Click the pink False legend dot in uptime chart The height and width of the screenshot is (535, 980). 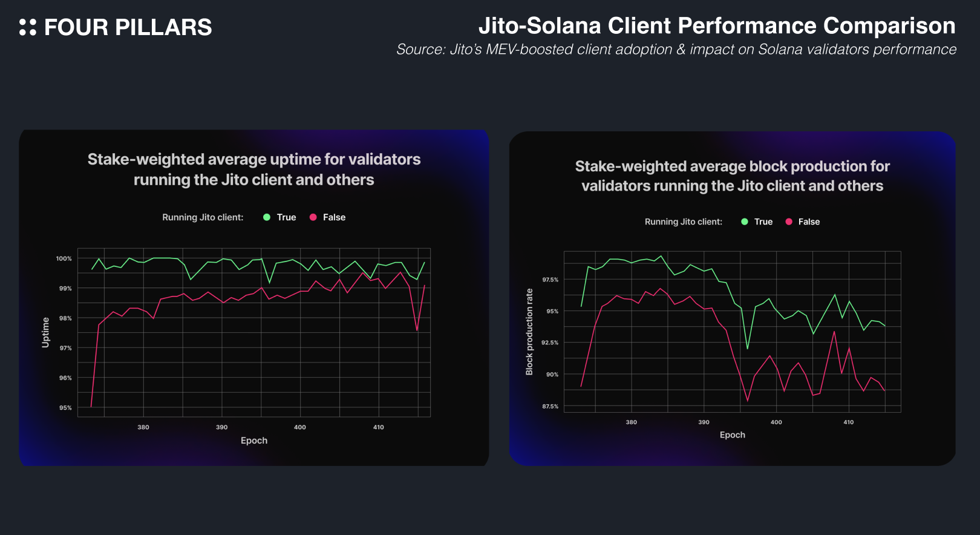(x=313, y=217)
